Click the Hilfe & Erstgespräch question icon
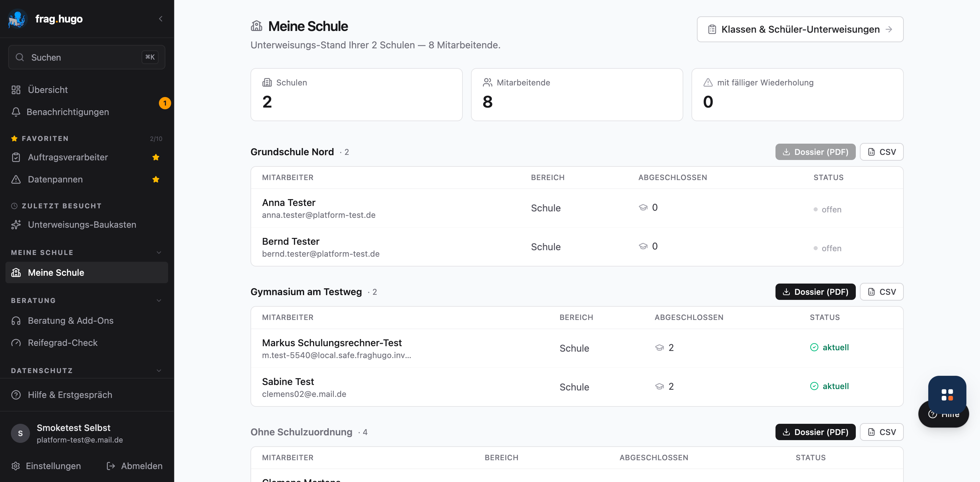 (x=16, y=395)
